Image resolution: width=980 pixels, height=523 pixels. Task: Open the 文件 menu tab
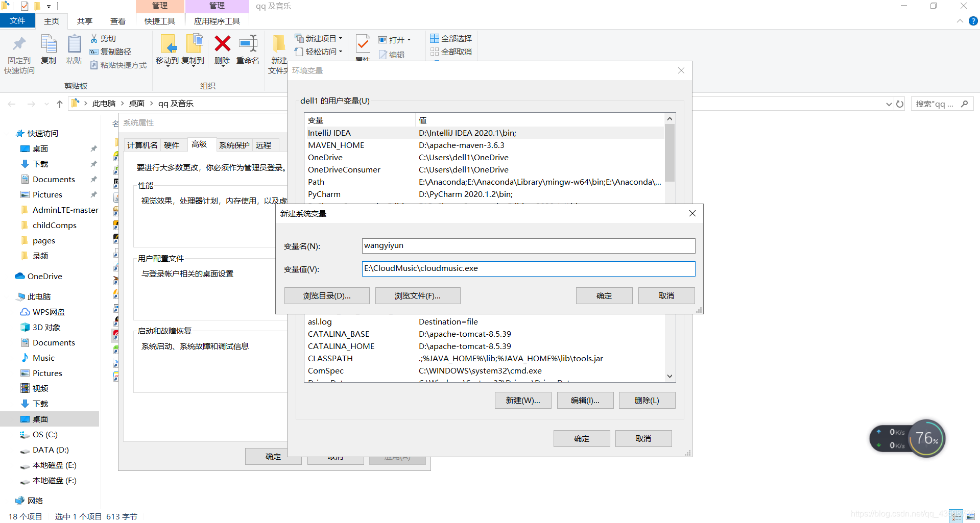(x=17, y=21)
